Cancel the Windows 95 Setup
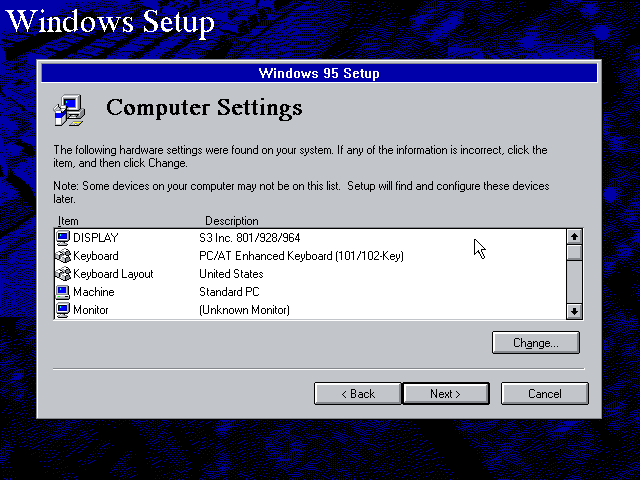 point(544,394)
